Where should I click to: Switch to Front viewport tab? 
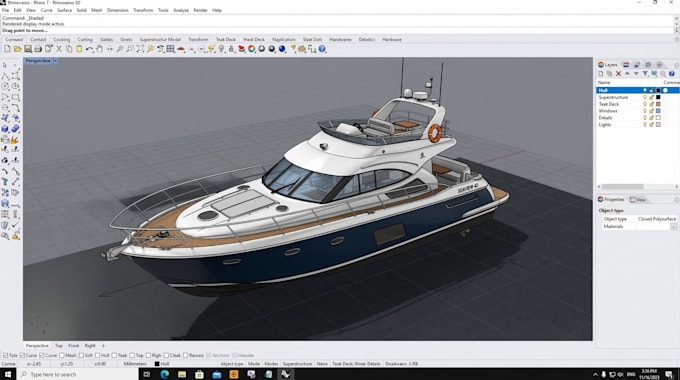[x=74, y=346]
